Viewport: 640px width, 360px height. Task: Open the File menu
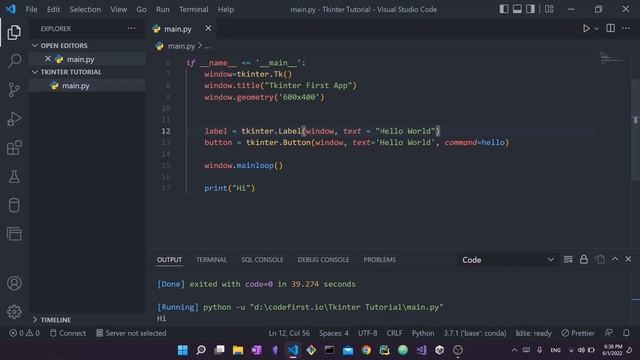(x=31, y=9)
